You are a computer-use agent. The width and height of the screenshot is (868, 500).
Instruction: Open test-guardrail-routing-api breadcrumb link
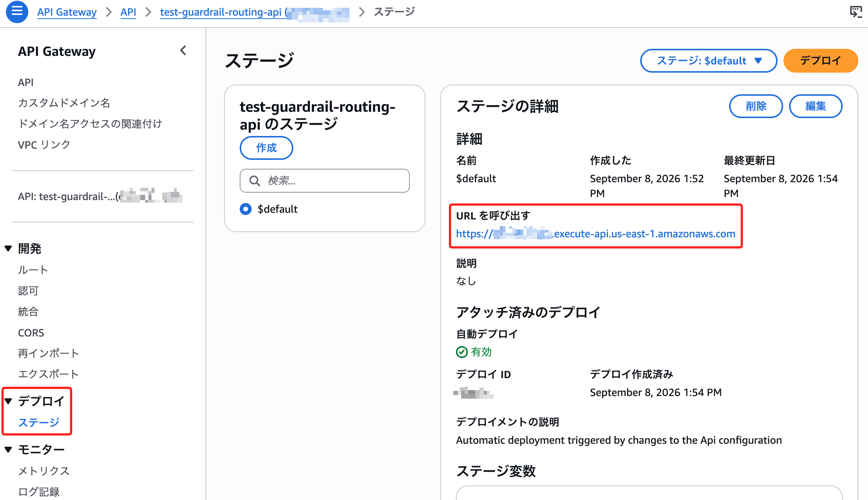coord(255,12)
